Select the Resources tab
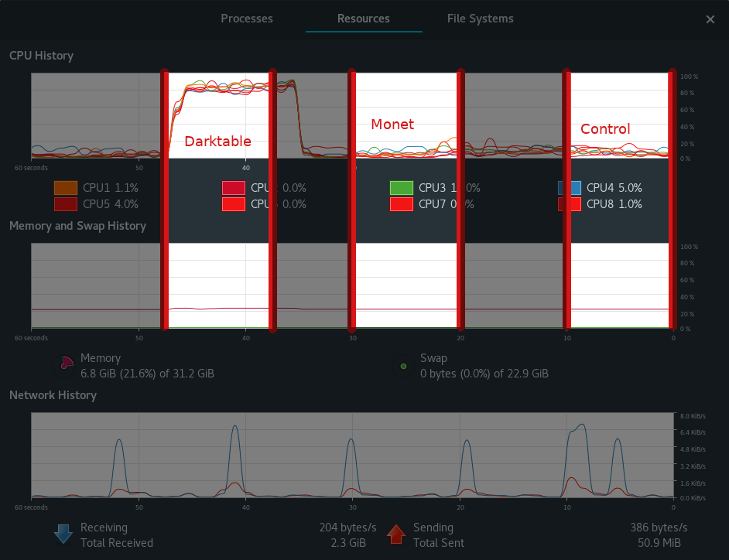Image resolution: width=729 pixels, height=560 pixels. (x=363, y=19)
